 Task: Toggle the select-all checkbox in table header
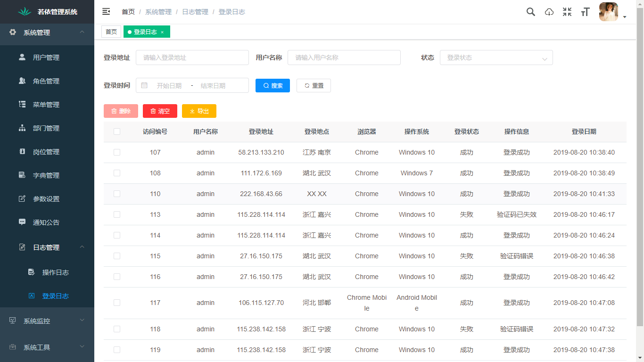coord(117,132)
